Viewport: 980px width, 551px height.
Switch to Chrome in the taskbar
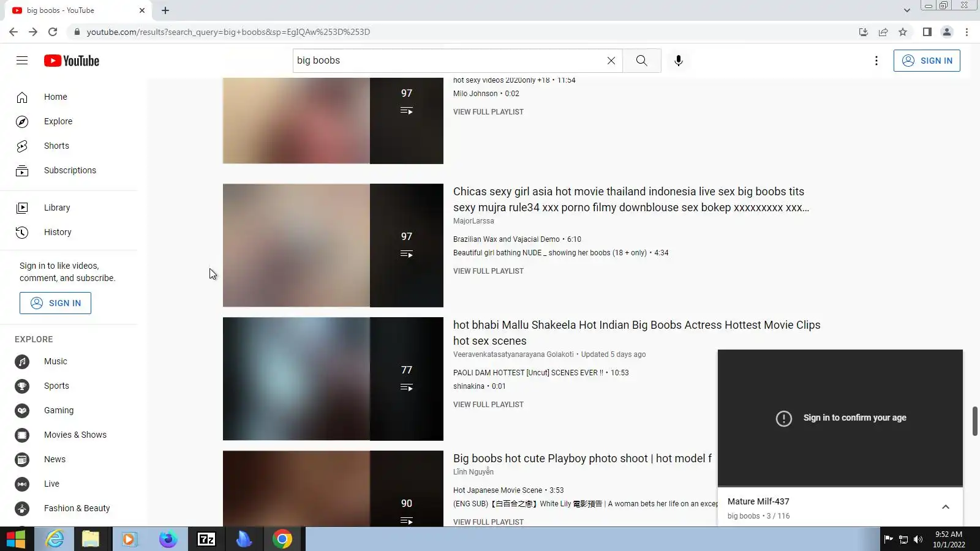(282, 539)
